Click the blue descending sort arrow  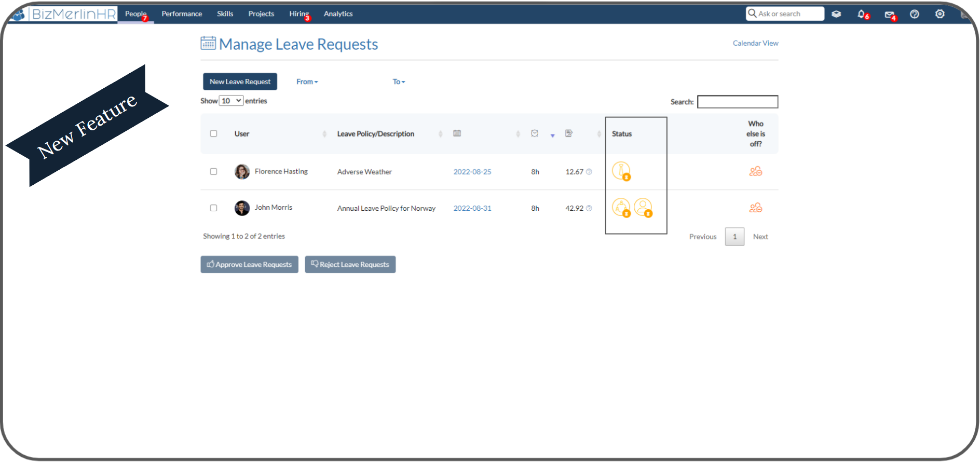click(552, 135)
